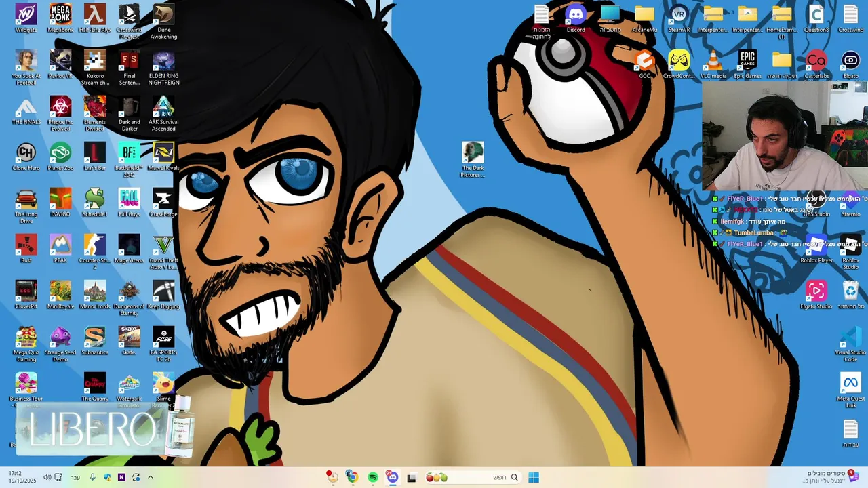The image size is (868, 488).
Task: Launch ARK Survival Ascended icon
Action: (163, 114)
